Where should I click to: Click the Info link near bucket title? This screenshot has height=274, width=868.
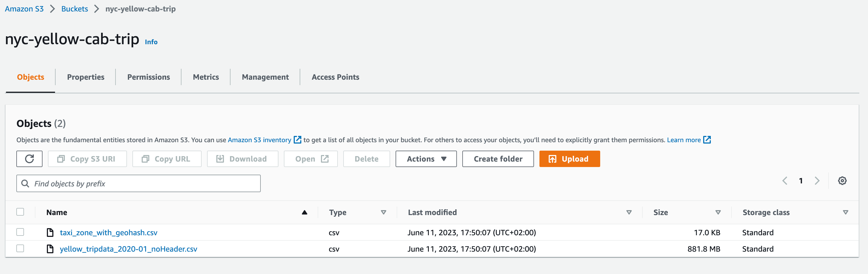click(x=151, y=42)
